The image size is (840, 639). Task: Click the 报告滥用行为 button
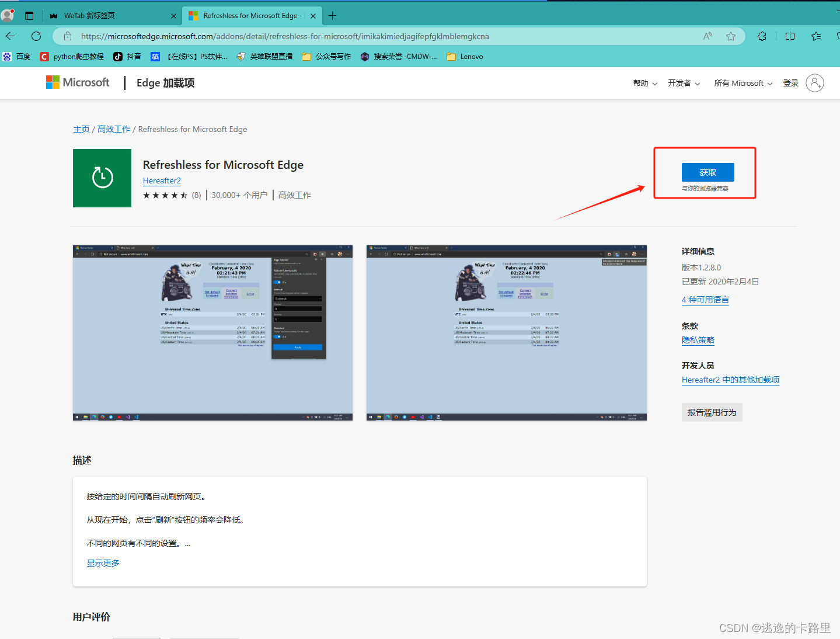[x=712, y=412]
